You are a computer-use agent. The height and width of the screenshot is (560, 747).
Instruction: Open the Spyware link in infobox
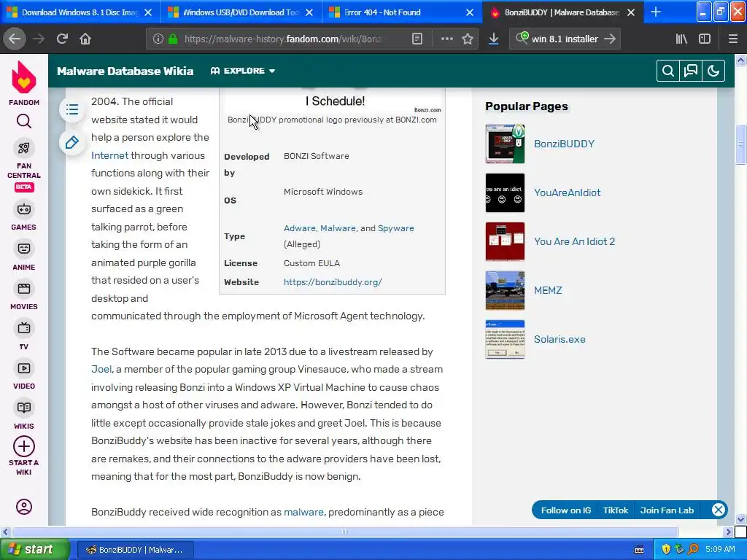(395, 228)
